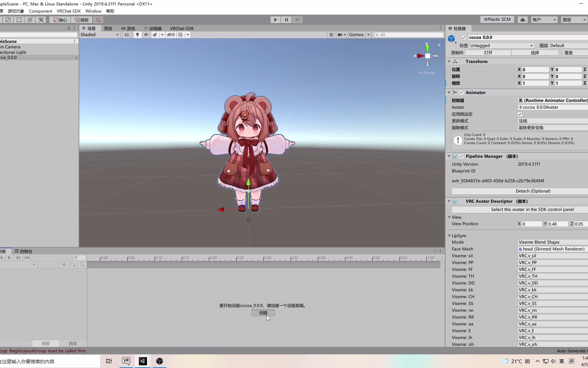Open the VRChat SDK menu
588x368 pixels.
69,11
